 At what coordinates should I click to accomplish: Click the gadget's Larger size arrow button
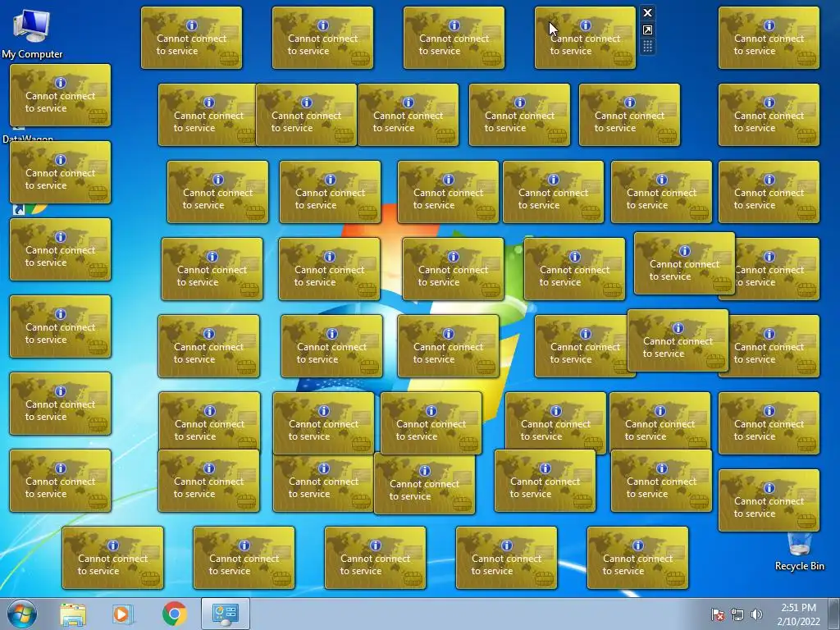[647, 30]
